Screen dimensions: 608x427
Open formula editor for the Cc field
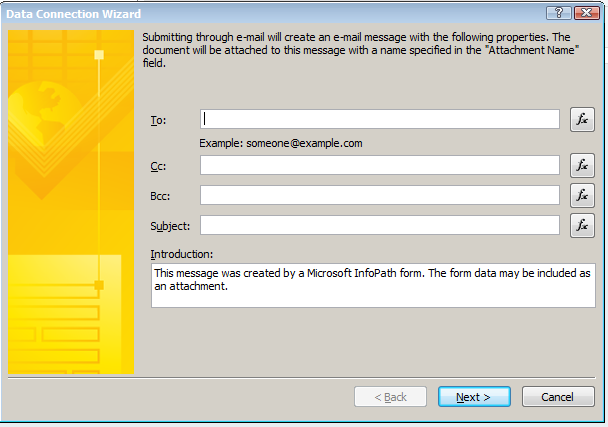(x=582, y=166)
